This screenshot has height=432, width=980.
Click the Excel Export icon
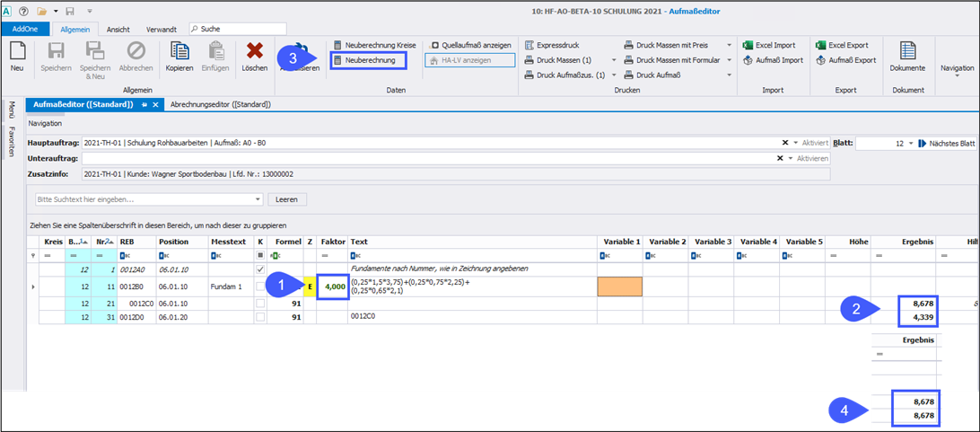pyautogui.click(x=820, y=44)
